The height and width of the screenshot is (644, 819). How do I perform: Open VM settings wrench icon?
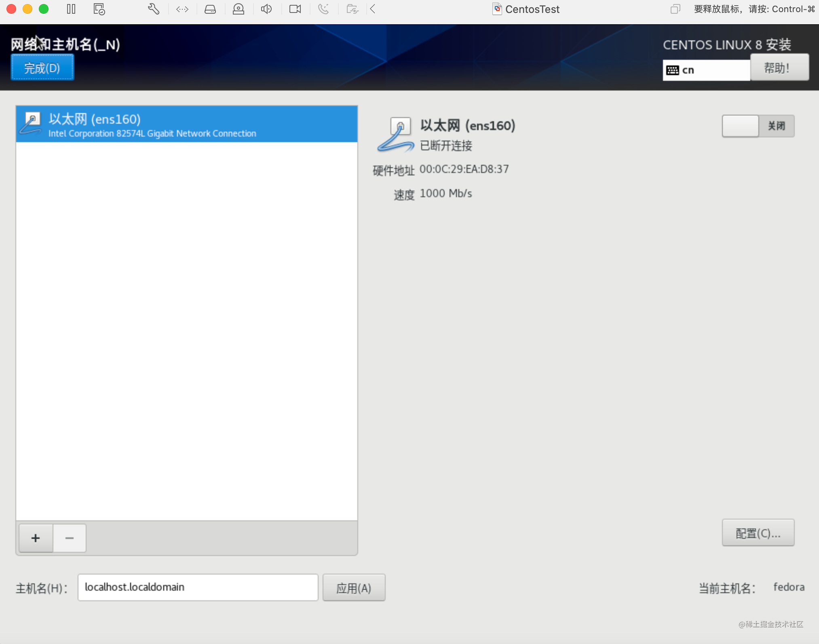[154, 9]
